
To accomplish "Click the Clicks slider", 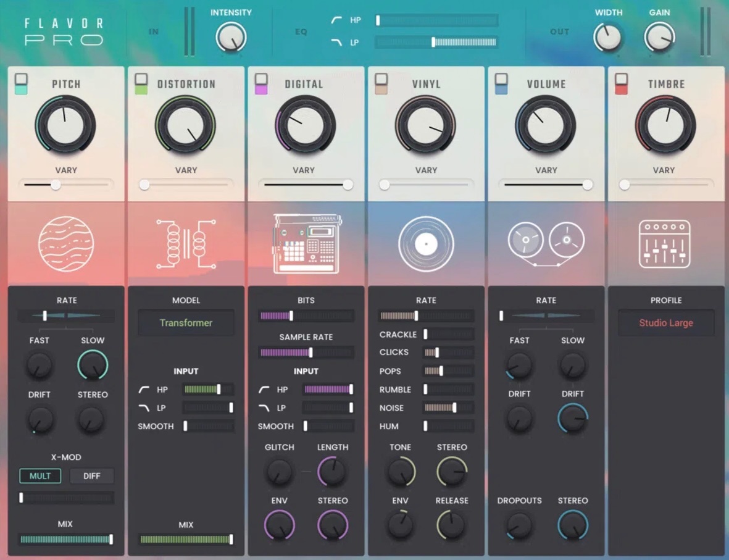I will click(x=448, y=352).
